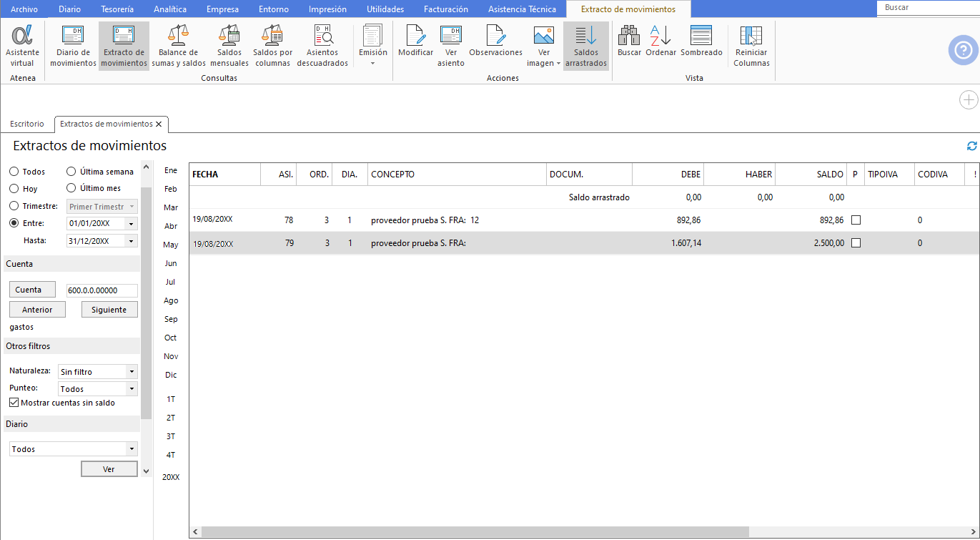This screenshot has height=540, width=980.
Task: Open Diario de movimientos
Action: (73, 46)
